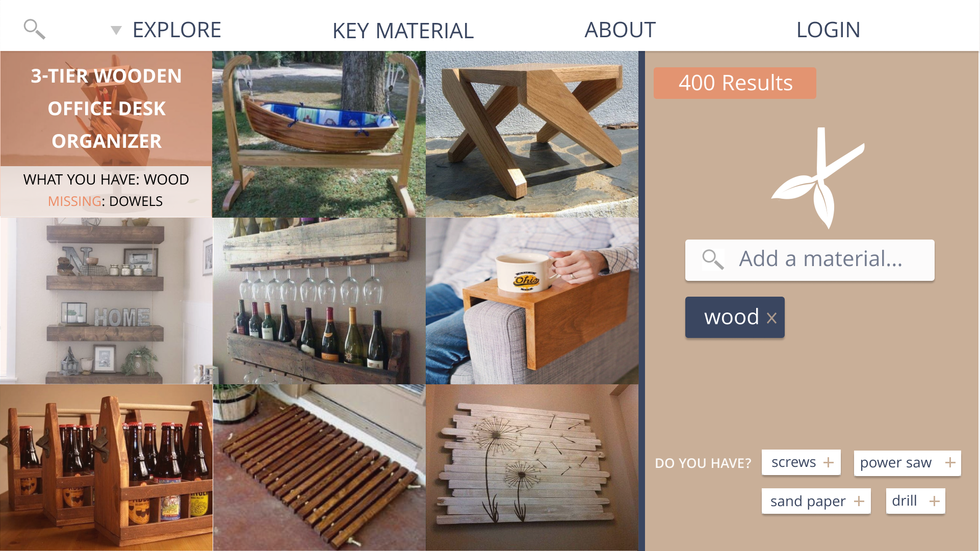Open the wooden boat cradle project thumbnail

[319, 134]
